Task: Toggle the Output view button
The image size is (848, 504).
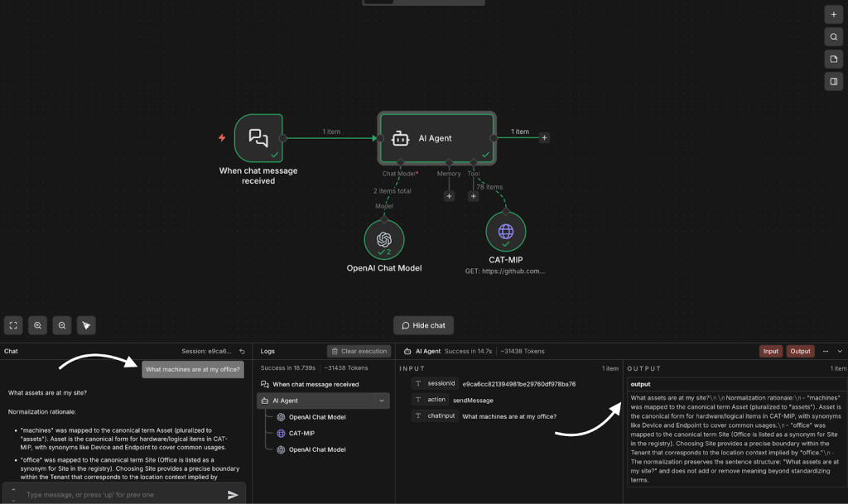Action: tap(800, 351)
